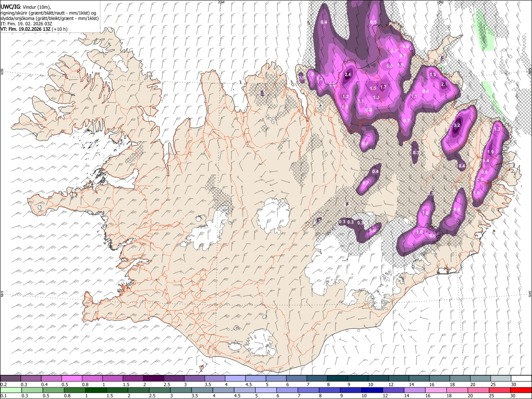Select bottom-row green swatch starting at 0.5
Viewport: 532px width, 399px height.
53,390
